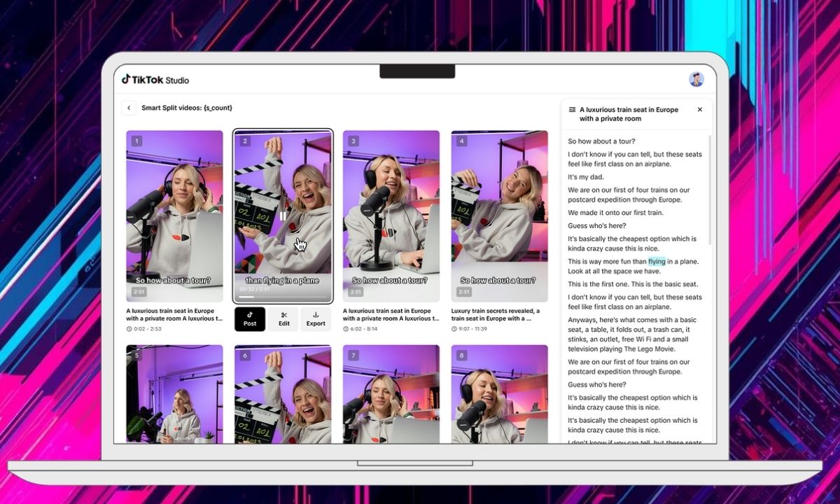Pause the playing video number 2

pyautogui.click(x=283, y=216)
